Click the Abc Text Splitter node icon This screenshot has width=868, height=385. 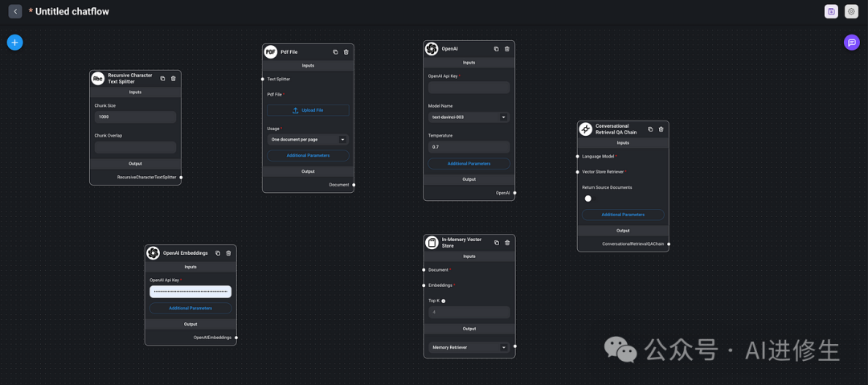[98, 79]
